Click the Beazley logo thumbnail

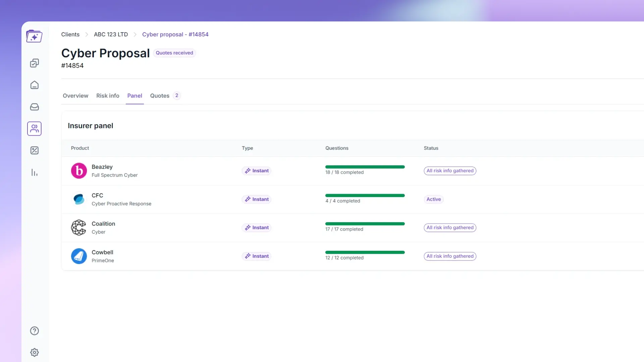[79, 171]
